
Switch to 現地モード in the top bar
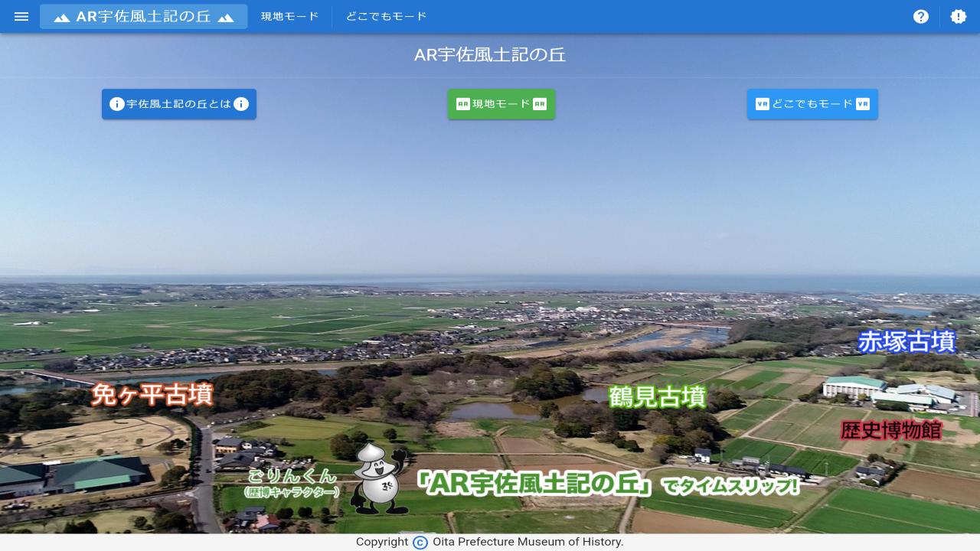(x=289, y=16)
